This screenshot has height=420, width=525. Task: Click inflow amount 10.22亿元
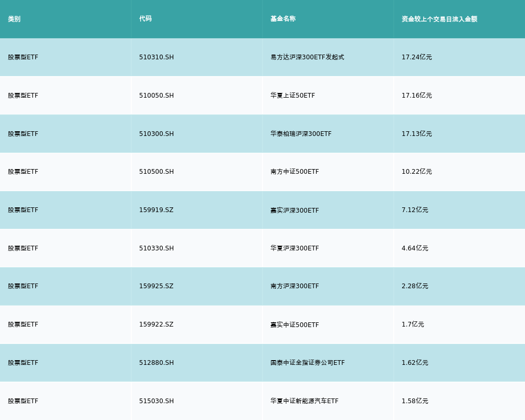(x=416, y=172)
